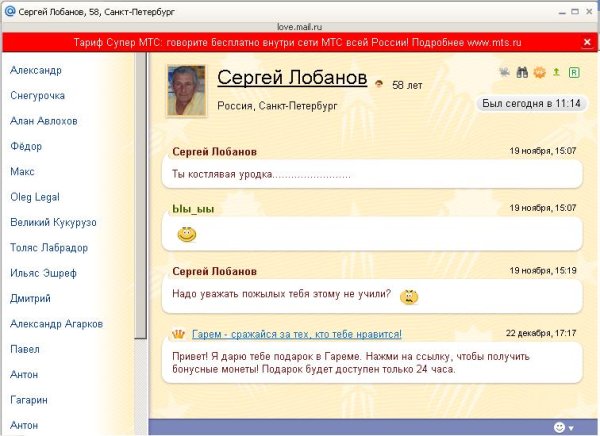The width and height of the screenshot is (600, 436).
Task: Click the message input bar at bottom
Action: click(x=350, y=427)
